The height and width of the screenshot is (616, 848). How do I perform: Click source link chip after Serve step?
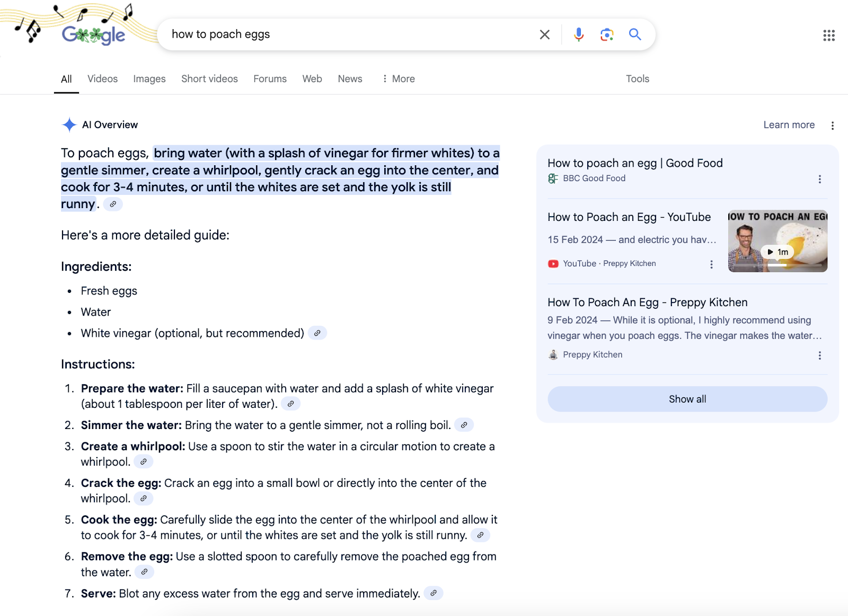pyautogui.click(x=434, y=593)
